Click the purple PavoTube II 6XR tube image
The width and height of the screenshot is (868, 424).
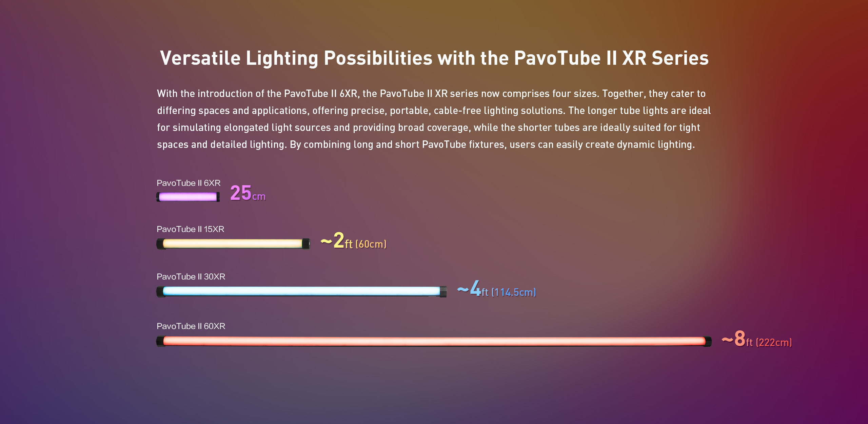point(188,197)
